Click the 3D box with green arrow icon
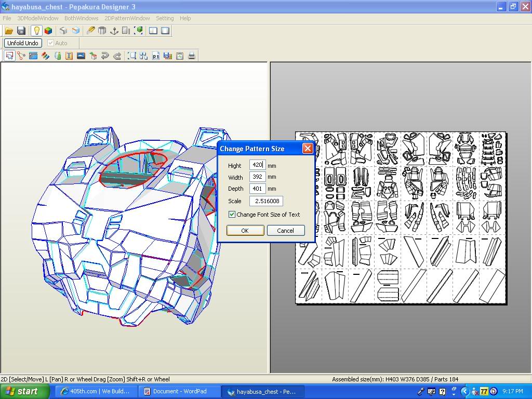Screen dimensions: 532x399 [94, 56]
